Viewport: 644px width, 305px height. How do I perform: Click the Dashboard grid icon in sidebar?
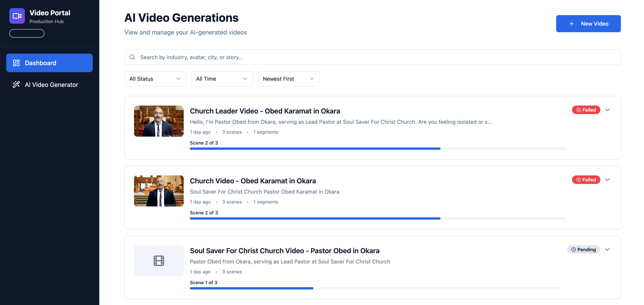click(16, 63)
